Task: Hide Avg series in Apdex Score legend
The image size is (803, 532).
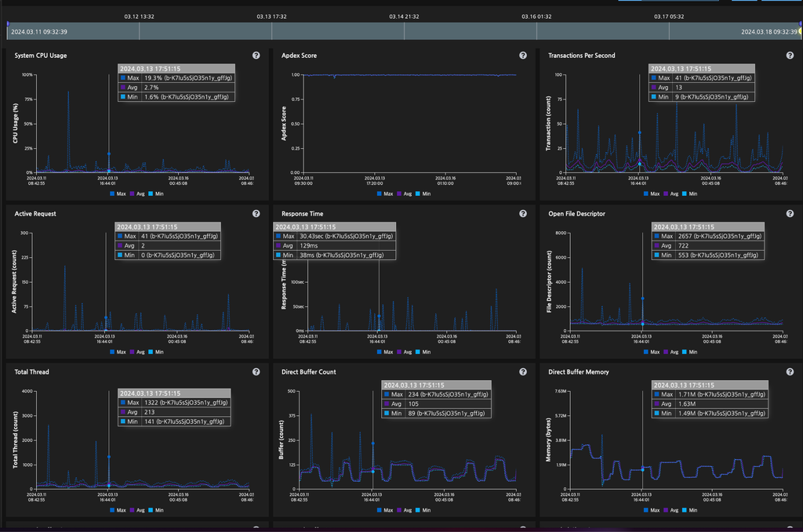Action: (x=405, y=194)
